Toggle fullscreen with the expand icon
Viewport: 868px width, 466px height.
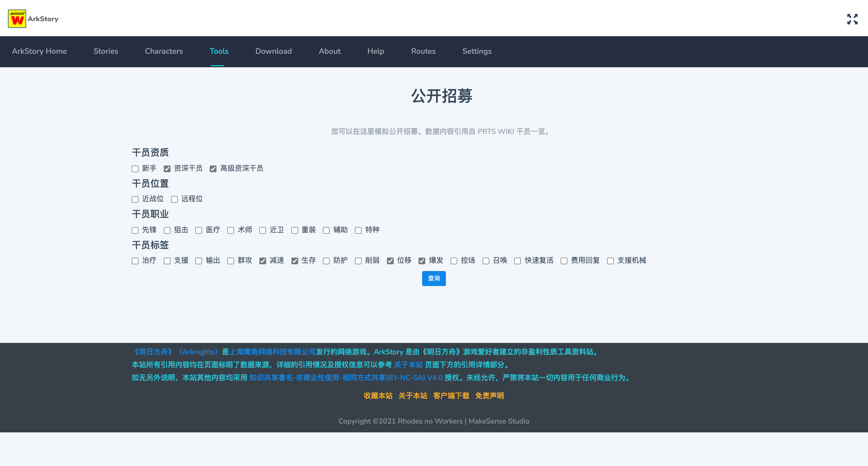[852, 19]
